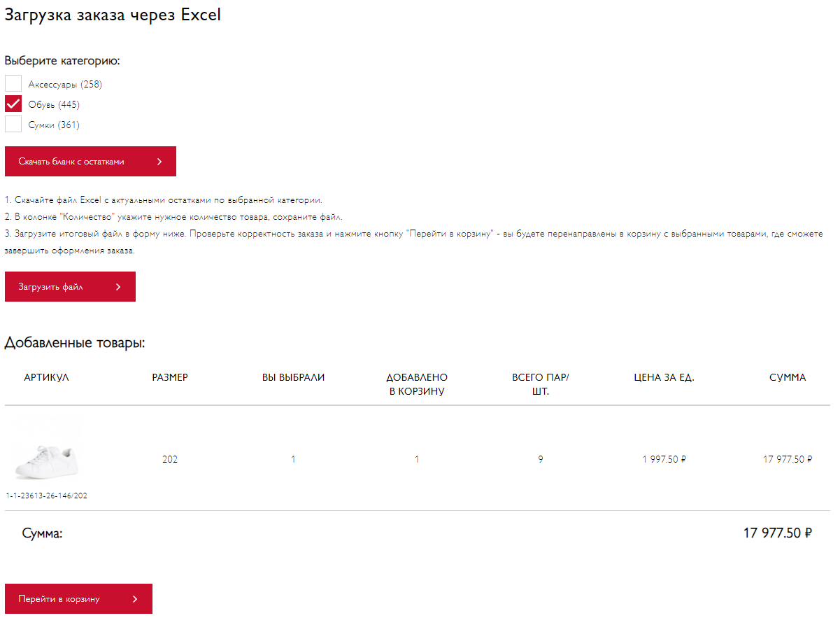
Task: Click the Артикул column header
Action: point(46,377)
